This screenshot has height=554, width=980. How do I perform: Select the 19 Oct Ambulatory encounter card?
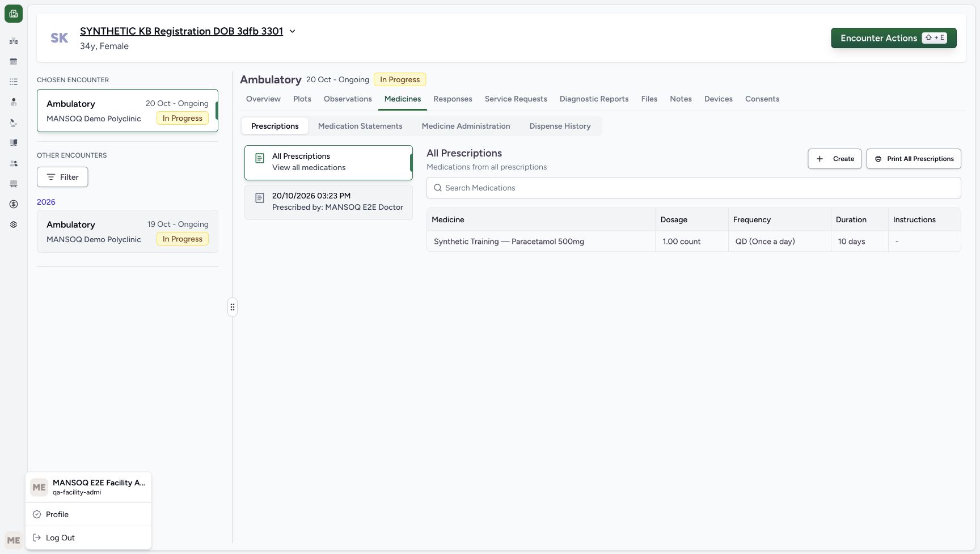coord(128,231)
